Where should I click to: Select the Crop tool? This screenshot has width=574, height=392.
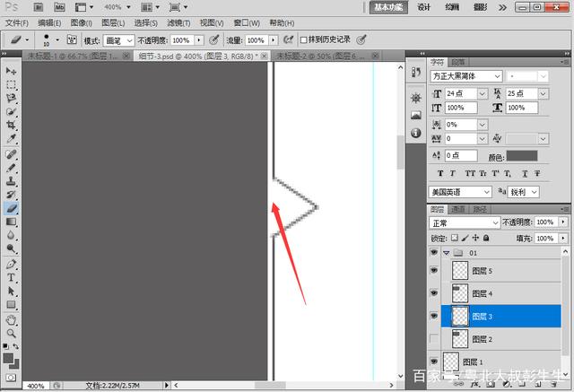click(11, 125)
